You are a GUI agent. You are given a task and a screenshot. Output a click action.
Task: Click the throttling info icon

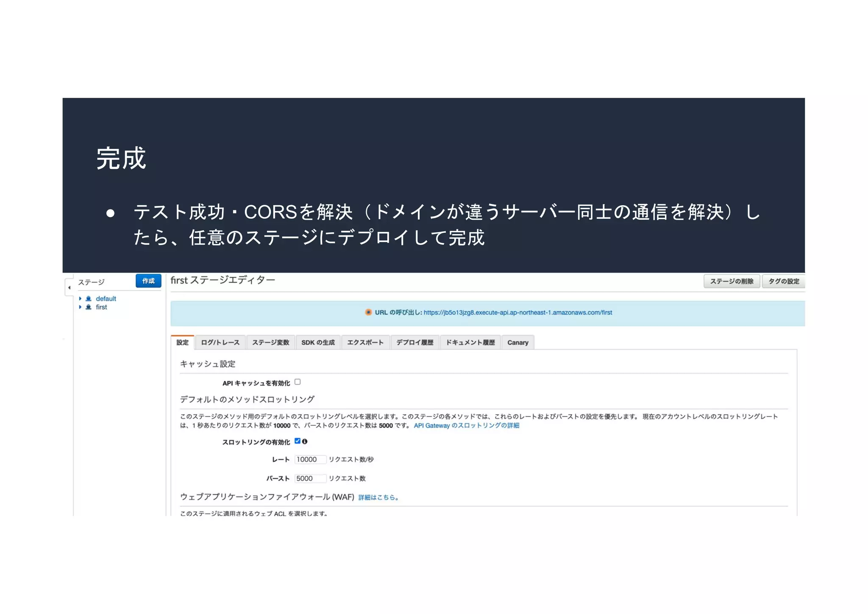[305, 441]
